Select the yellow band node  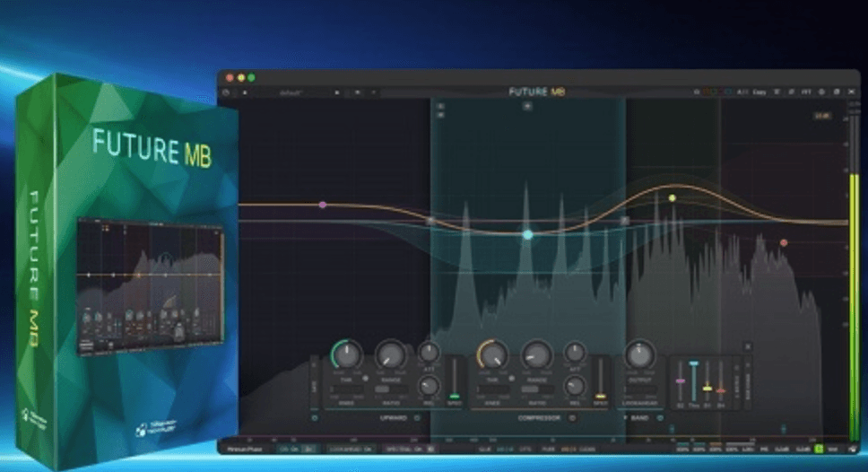672,197
